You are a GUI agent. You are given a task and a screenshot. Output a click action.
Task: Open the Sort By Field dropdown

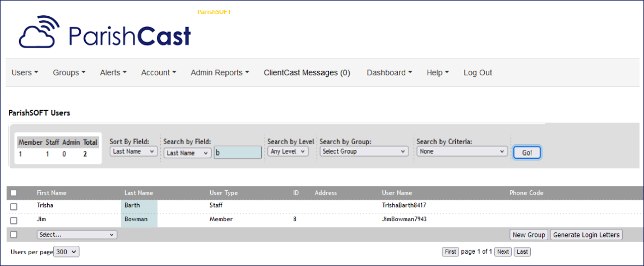pos(133,152)
